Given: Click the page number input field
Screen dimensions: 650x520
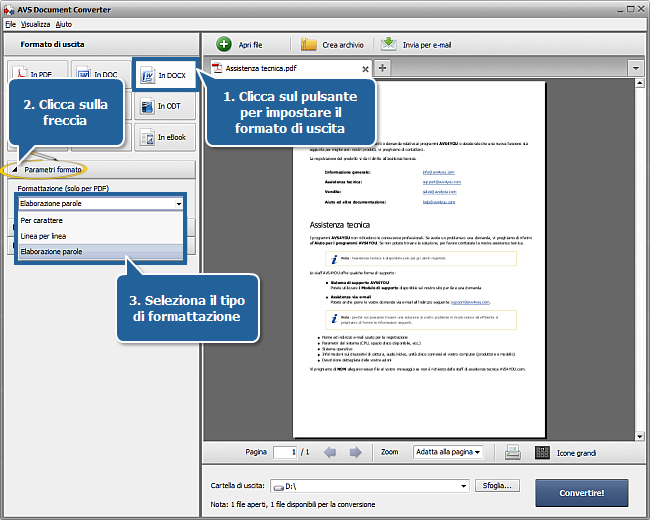Looking at the screenshot, I should 285,452.
